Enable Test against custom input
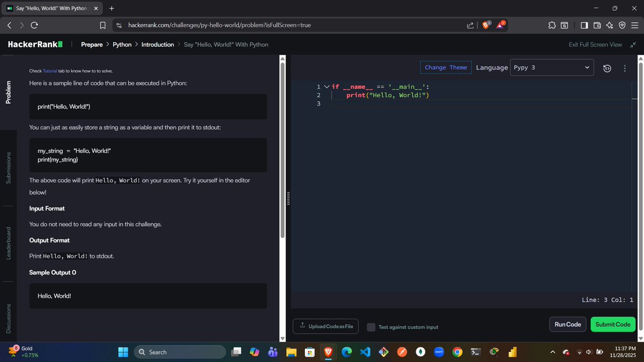Screen dimensions: 644x362 (370, 327)
